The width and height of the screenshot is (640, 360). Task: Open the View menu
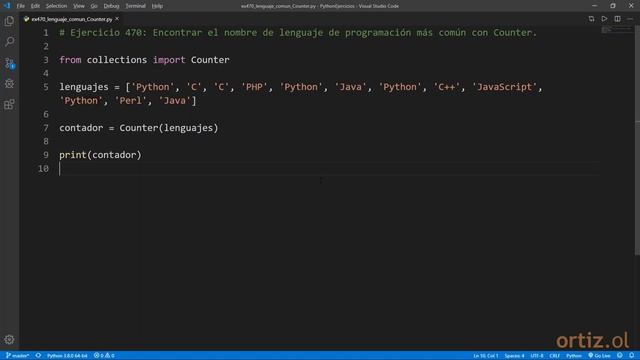pos(79,6)
